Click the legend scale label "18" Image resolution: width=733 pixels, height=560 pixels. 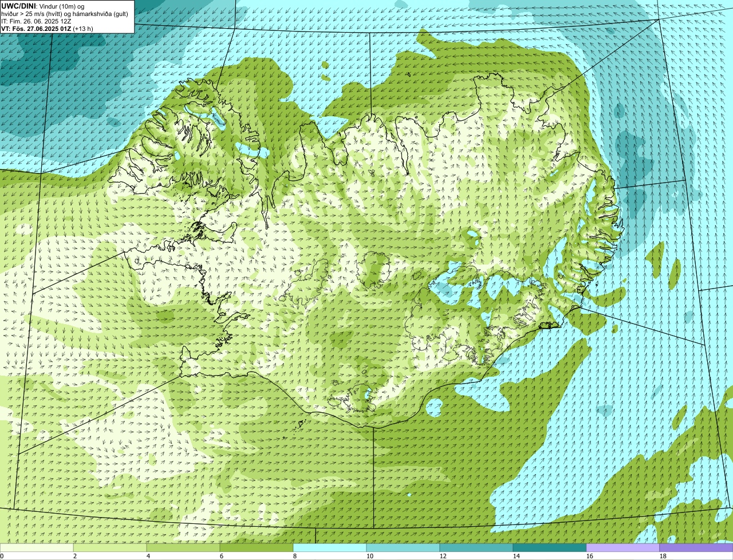[663, 556]
